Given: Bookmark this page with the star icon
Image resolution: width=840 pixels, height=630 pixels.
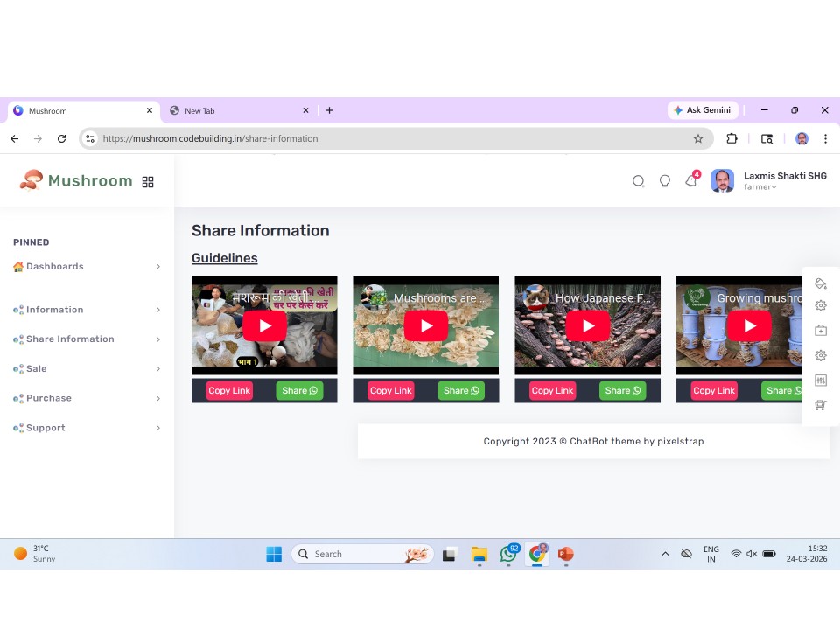Looking at the screenshot, I should pos(698,138).
